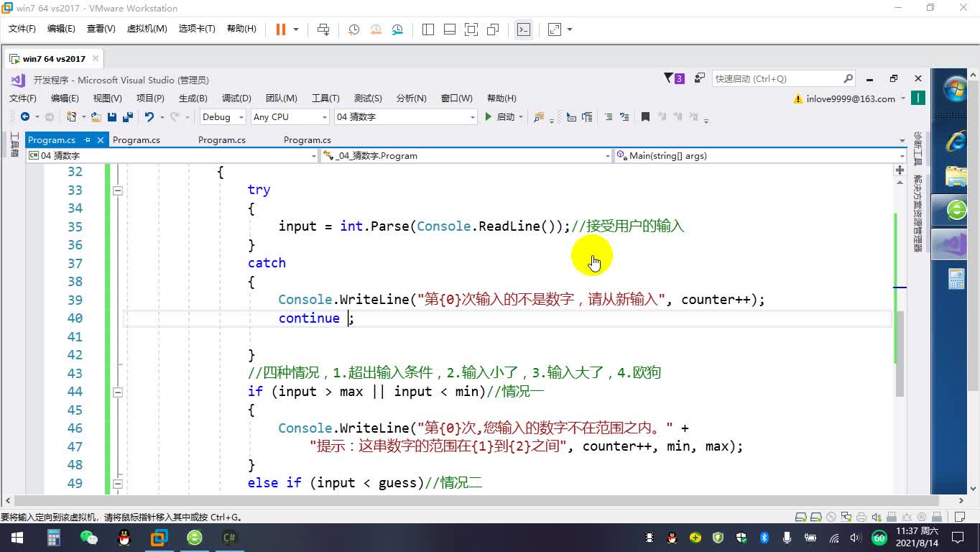Click the take snapshot icon in VMware toolbar
This screenshot has height=552, width=980.
tap(352, 29)
